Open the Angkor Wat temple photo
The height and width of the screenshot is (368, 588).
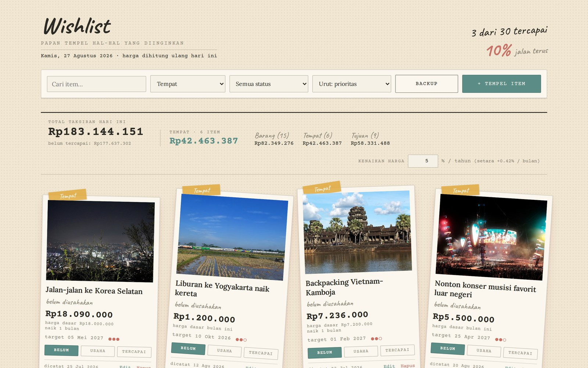pyautogui.click(x=357, y=232)
